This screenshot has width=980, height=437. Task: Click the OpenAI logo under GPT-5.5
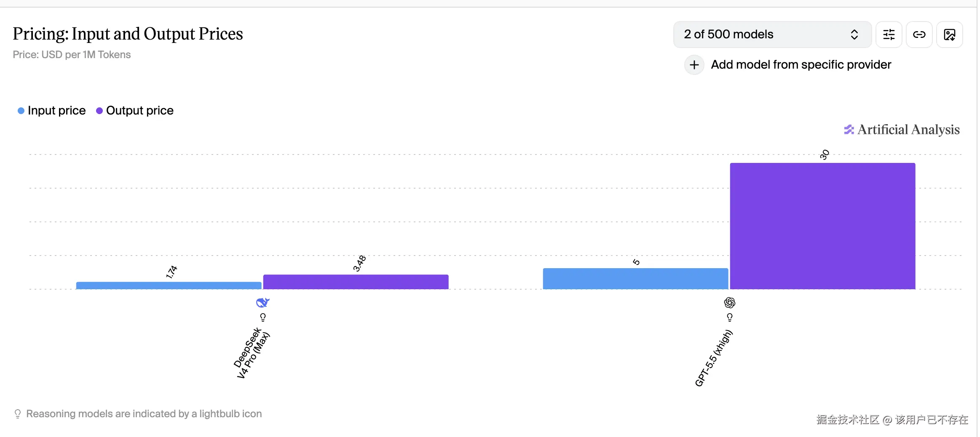(x=729, y=303)
